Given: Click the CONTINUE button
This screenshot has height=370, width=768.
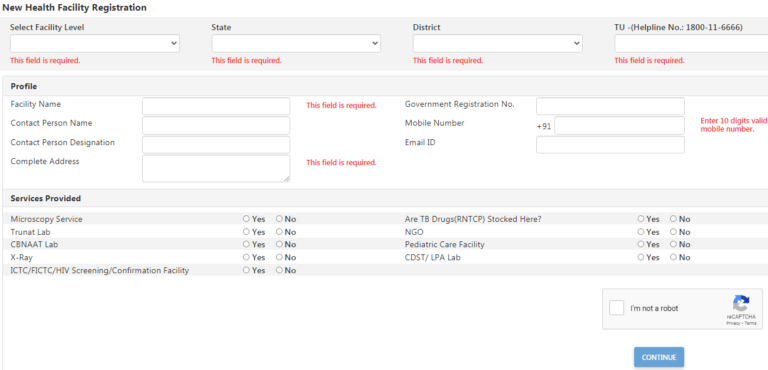Looking at the screenshot, I should [x=659, y=357].
